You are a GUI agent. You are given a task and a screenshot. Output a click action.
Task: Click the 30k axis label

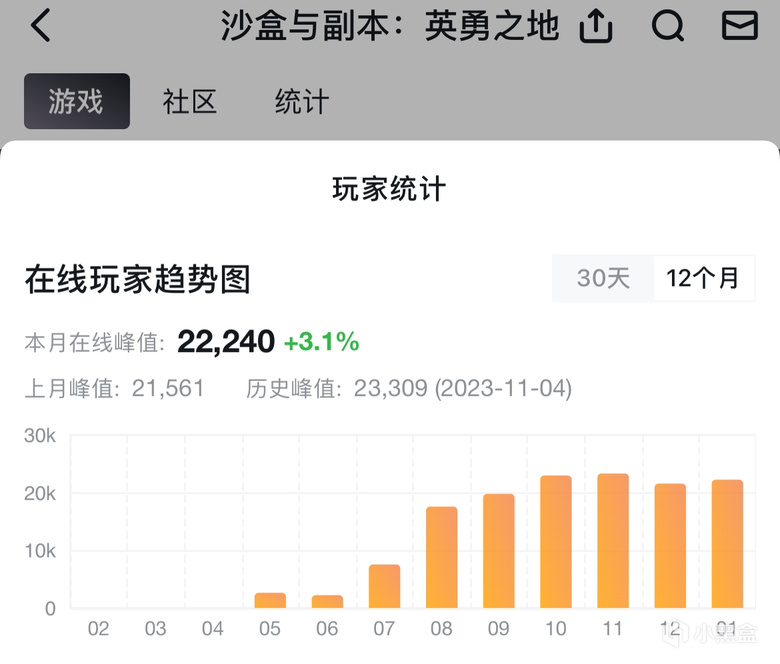click(40, 436)
